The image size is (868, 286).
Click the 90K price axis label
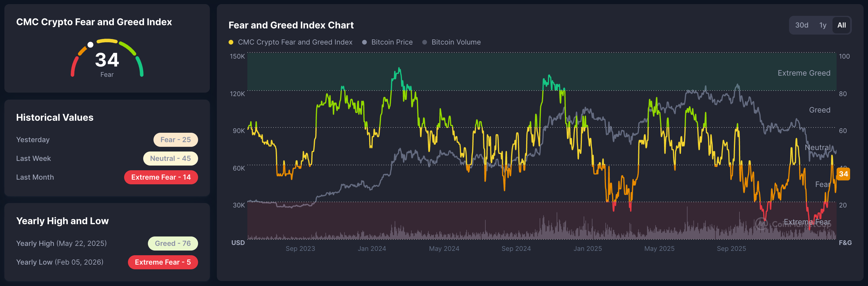tap(239, 131)
